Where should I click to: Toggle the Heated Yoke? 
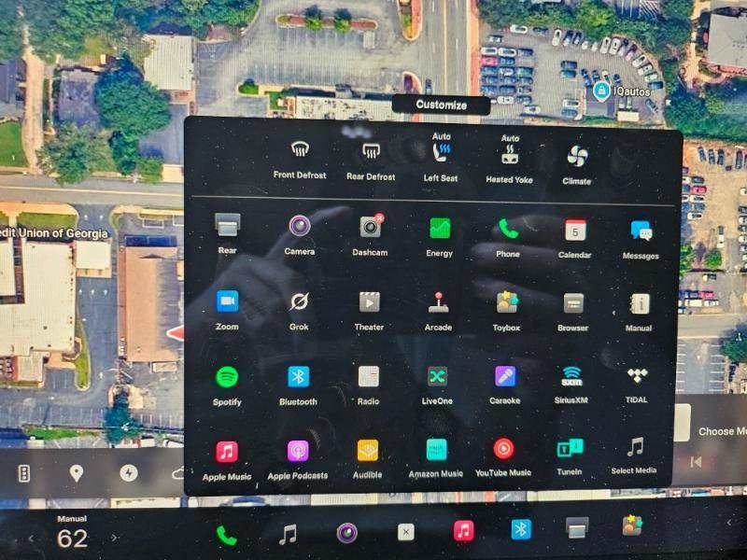[x=509, y=159]
